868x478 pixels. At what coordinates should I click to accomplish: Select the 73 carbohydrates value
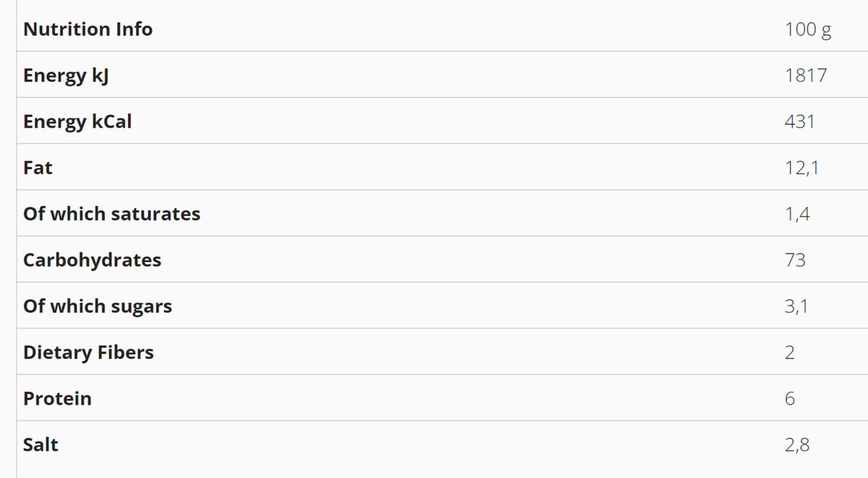(795, 260)
